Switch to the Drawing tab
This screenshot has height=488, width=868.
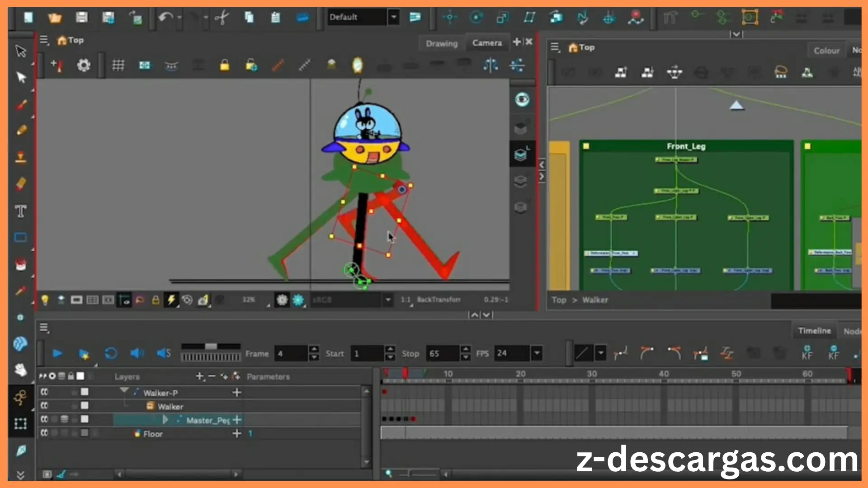[442, 43]
